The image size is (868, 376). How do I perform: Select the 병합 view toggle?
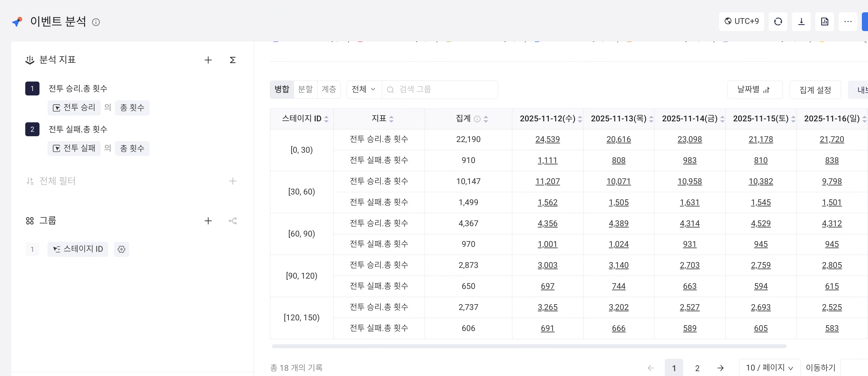pyautogui.click(x=282, y=89)
